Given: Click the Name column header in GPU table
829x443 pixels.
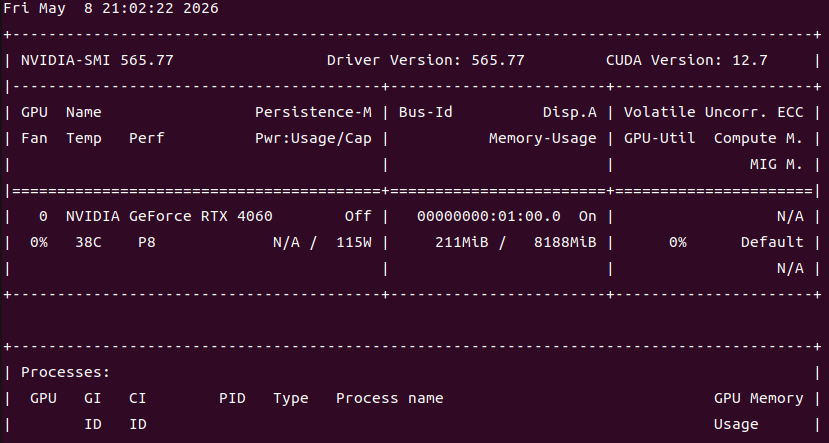Looking at the screenshot, I should click(84, 112).
